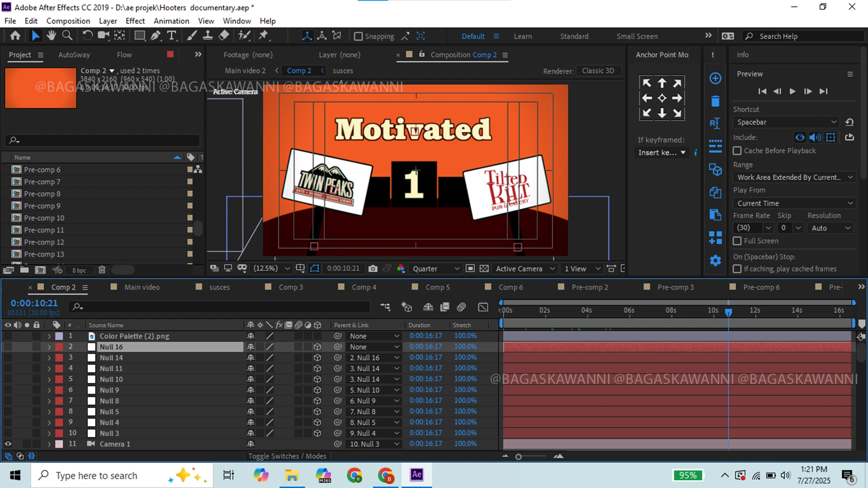This screenshot has width=868, height=488.
Task: Click Null 16 red label color swatch
Action: [59, 347]
